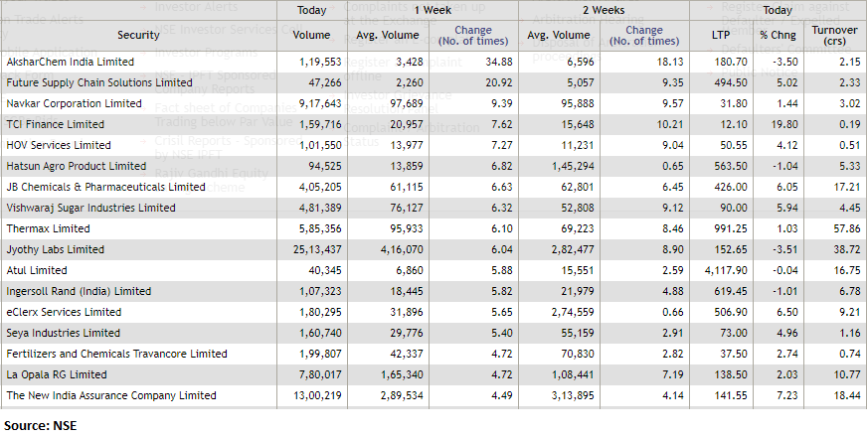This screenshot has width=868, height=437.
Task: Select TCI Finance Limited
Action: click(56, 124)
